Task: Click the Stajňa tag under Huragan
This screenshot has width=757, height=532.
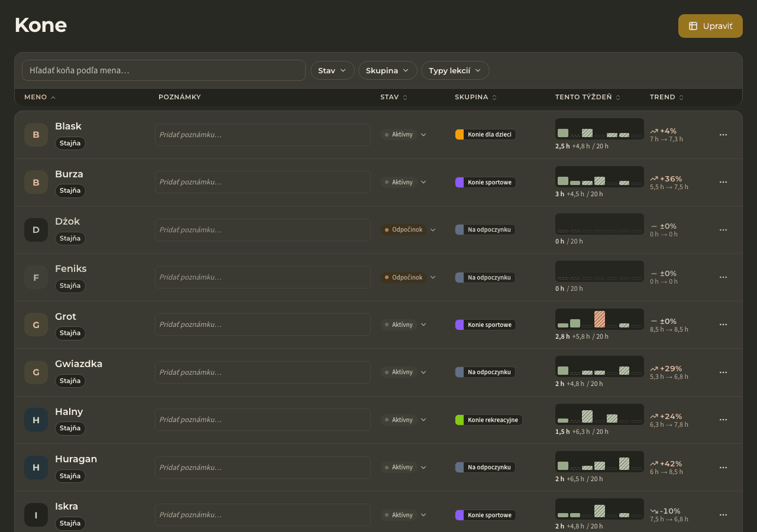Action: tap(70, 476)
